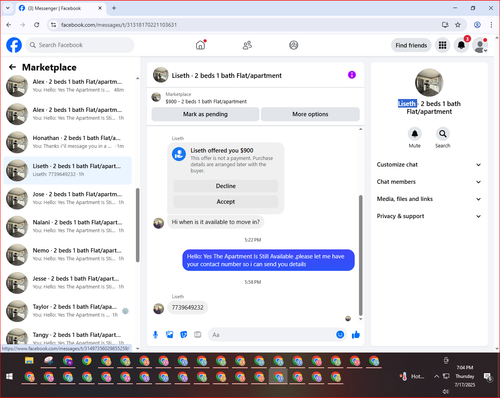Open Nemo conversation
This screenshot has width=500, height=398.
[68, 254]
